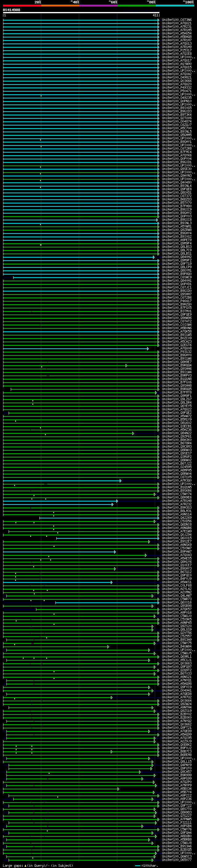
Task: Open the UniRef100_B7FMC4 hit
Action: pyautogui.click(x=177, y=152)
